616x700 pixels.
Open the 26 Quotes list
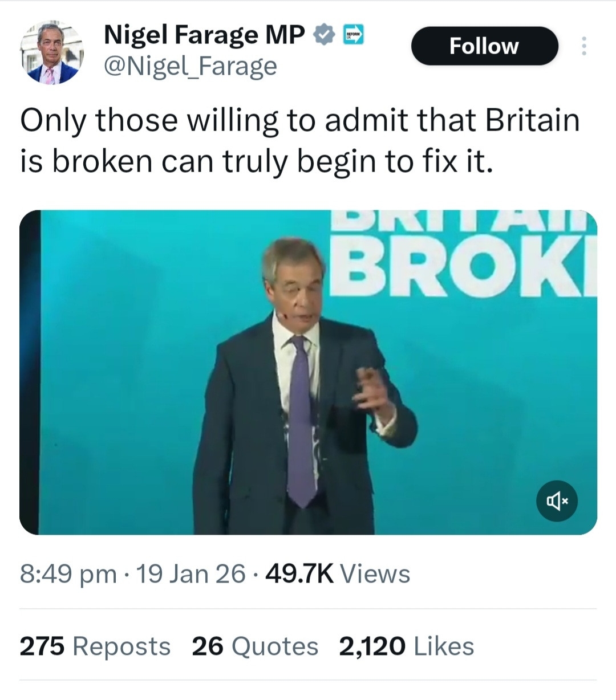254,646
